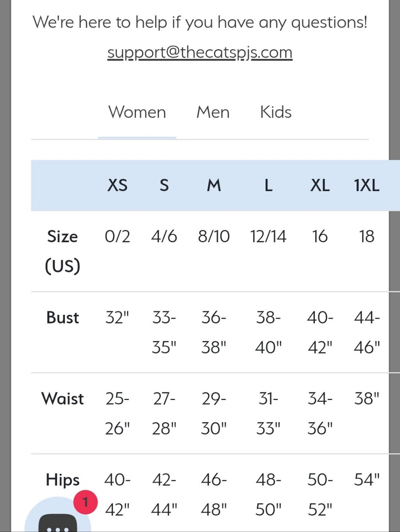Tap the red notification badge

pos(85,502)
